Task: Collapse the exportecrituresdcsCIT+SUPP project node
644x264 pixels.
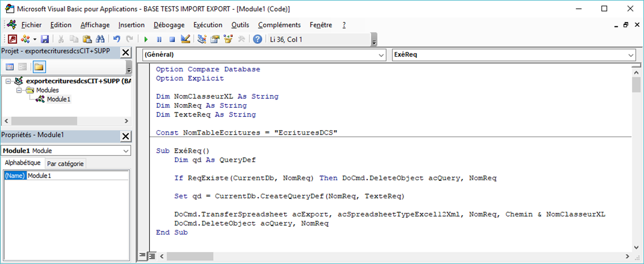Action: (8, 81)
